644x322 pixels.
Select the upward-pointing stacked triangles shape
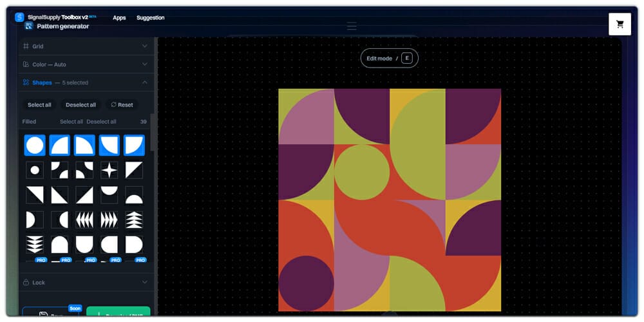coord(135,220)
